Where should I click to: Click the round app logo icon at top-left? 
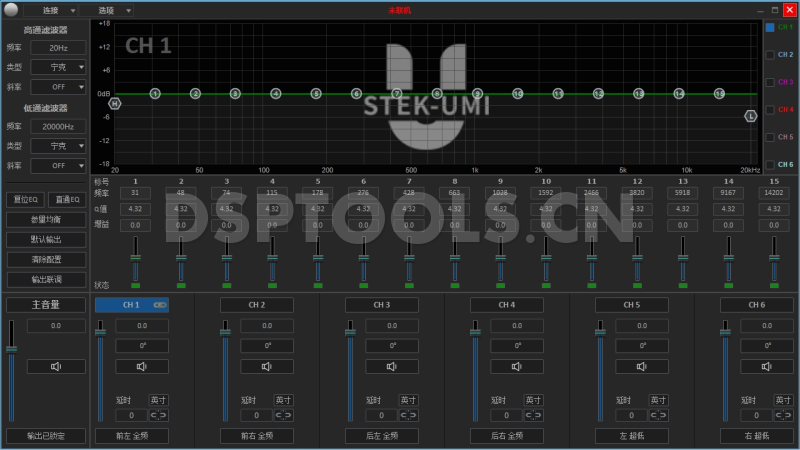tap(11, 10)
